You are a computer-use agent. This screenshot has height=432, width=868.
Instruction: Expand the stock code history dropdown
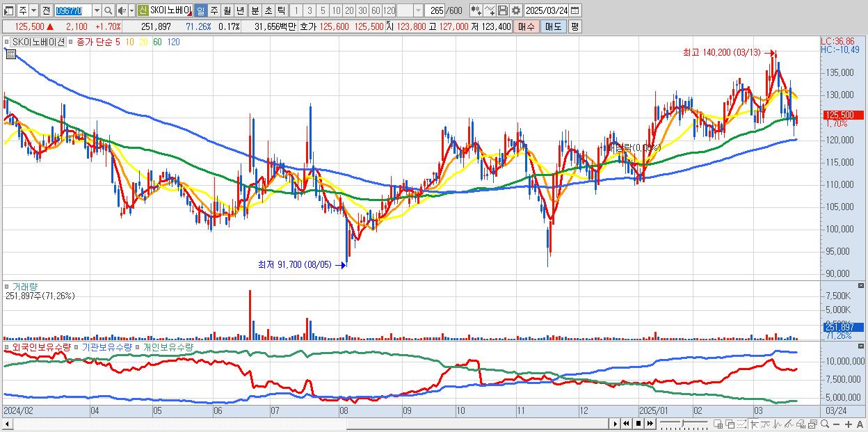[97, 10]
